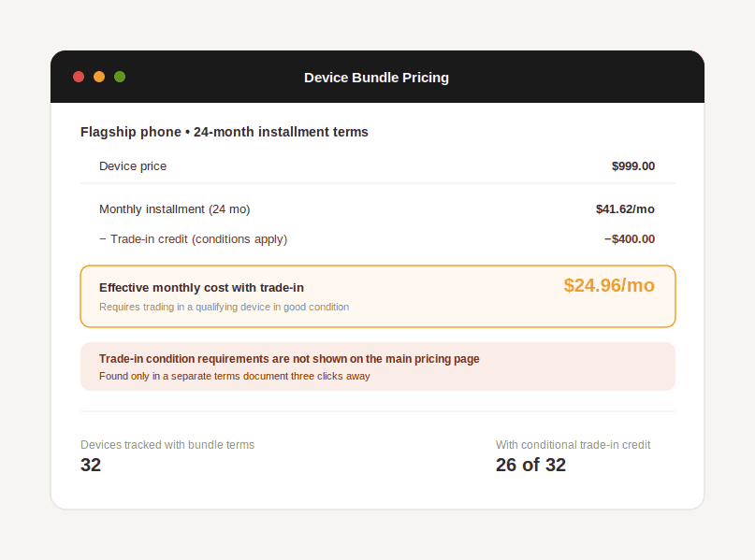
Task: Click the Monthly installment (24 mo) label
Action: [174, 209]
